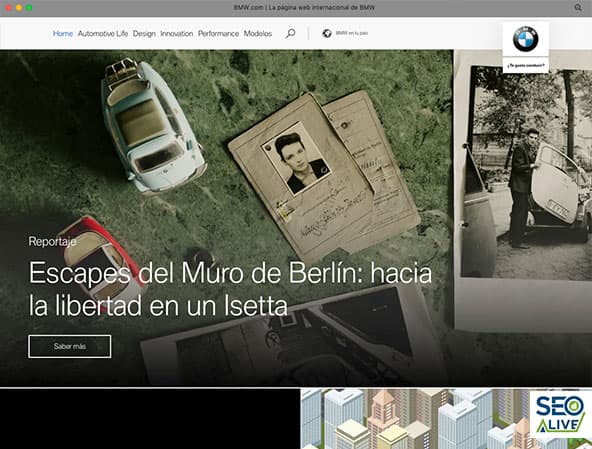
Task: Click the globe icon for country selection
Action: tap(327, 33)
